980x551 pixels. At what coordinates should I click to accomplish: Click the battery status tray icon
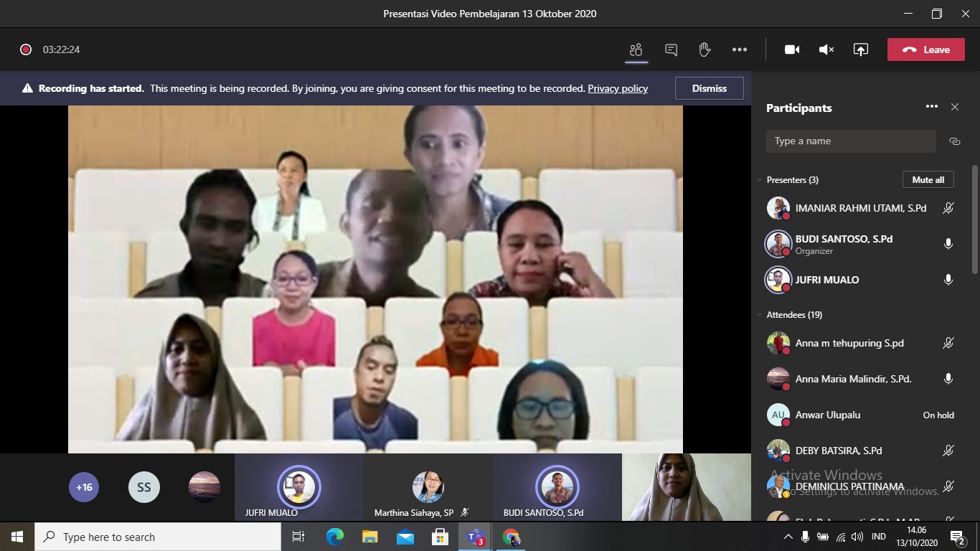point(824,537)
